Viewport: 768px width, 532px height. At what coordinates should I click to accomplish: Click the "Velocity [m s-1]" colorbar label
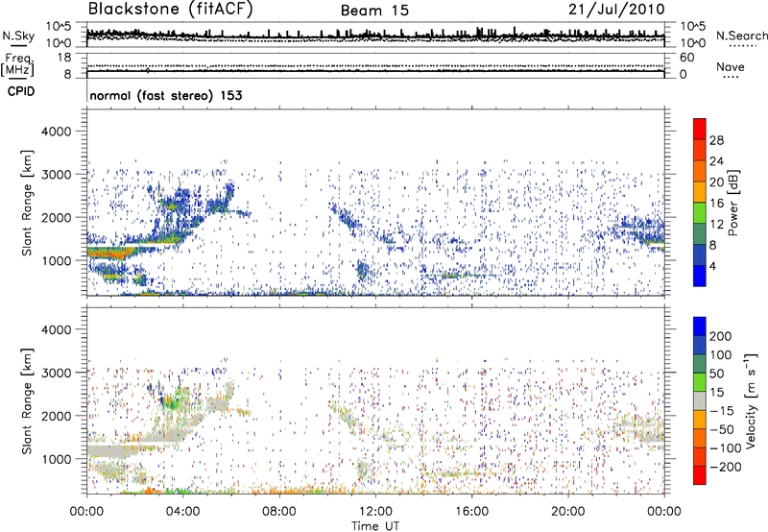coord(751,400)
